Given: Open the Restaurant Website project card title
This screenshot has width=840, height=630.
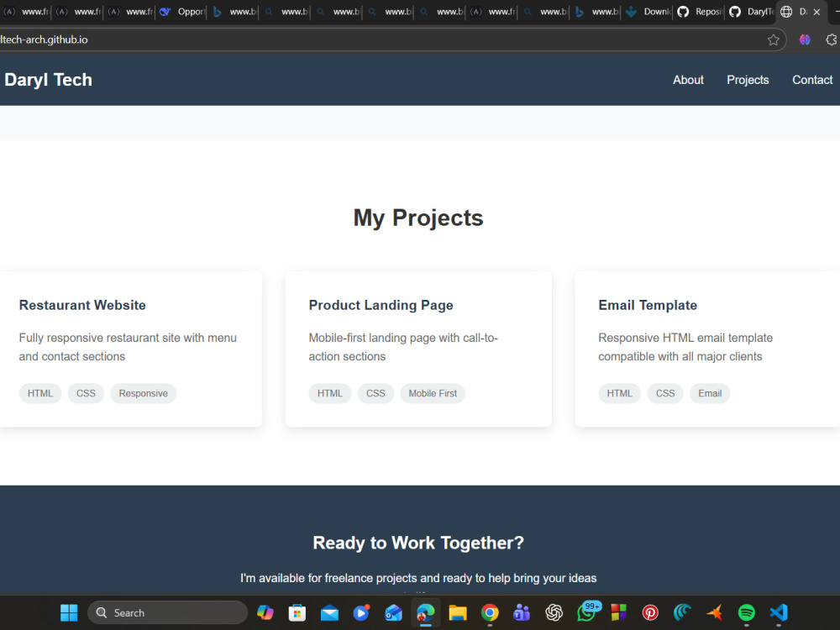Looking at the screenshot, I should 82,305.
